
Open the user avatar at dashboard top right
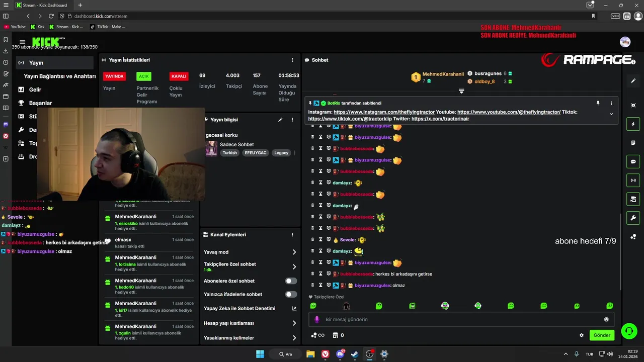coord(625,42)
